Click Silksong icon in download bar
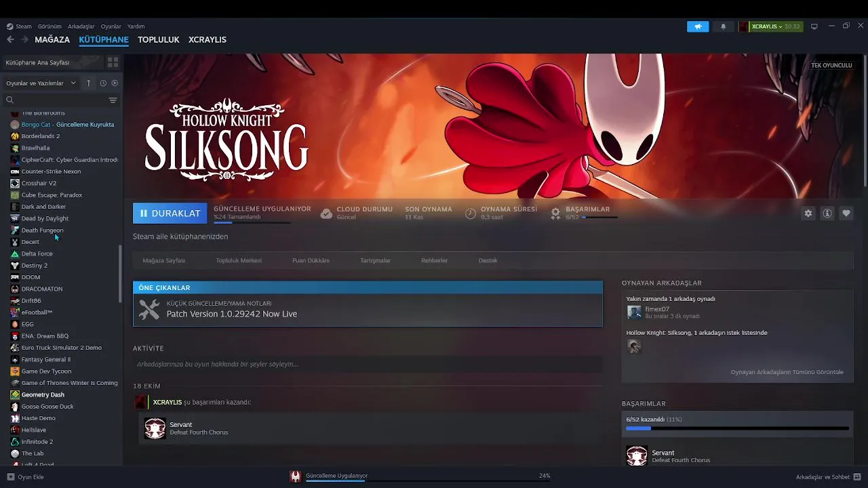Screen dimensions: 868x488 295,476
